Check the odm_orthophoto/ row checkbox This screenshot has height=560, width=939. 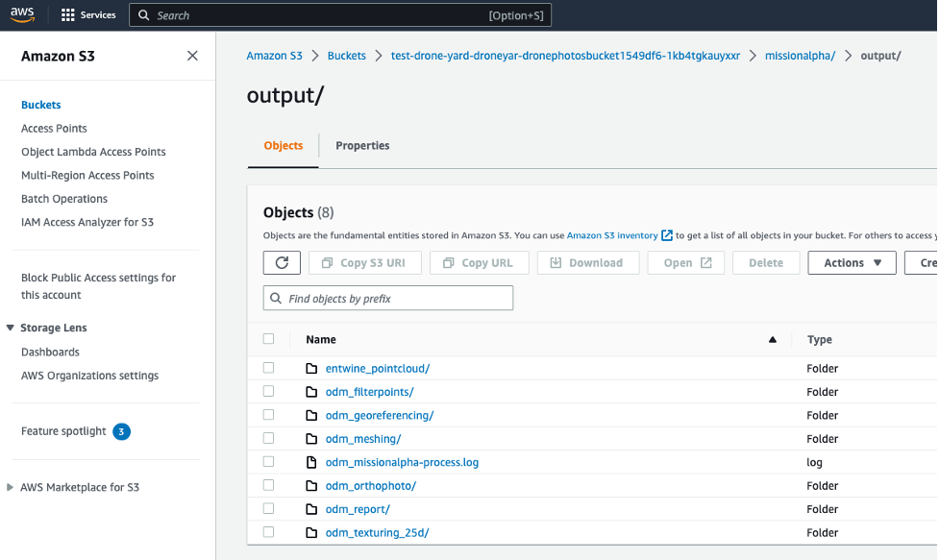click(268, 485)
